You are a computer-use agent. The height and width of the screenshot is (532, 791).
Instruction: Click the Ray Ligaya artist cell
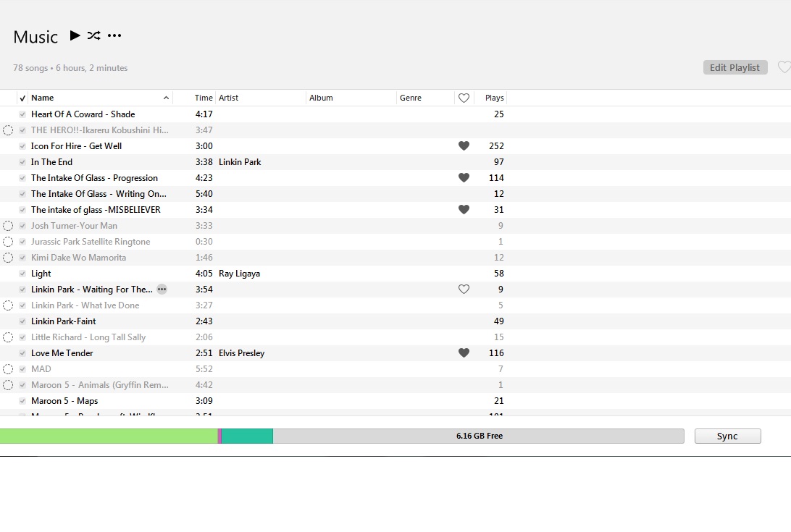pyautogui.click(x=239, y=274)
